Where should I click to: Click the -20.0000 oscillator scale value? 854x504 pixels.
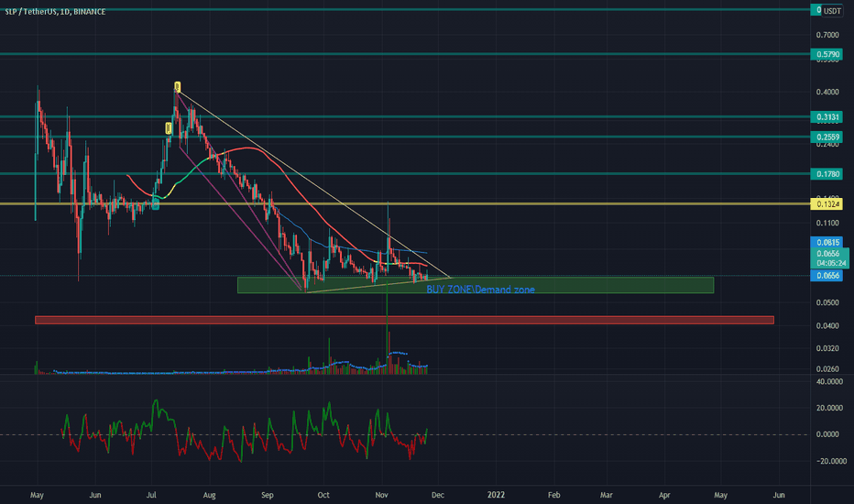click(x=830, y=461)
